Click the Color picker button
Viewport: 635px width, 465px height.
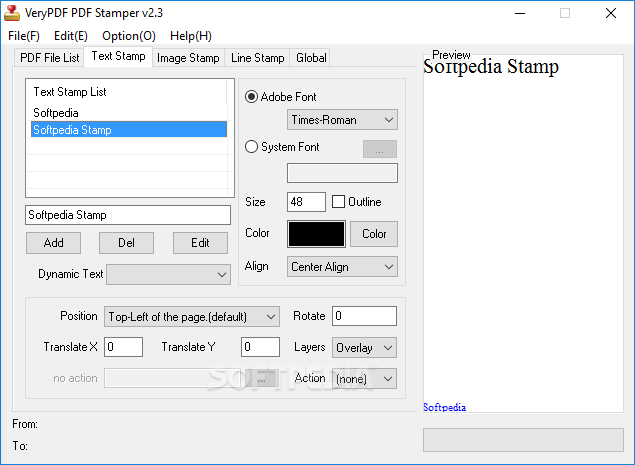(x=374, y=234)
